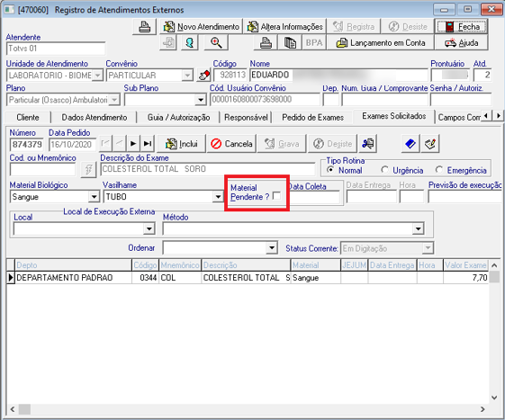Viewport: 505px width, 420px height.
Task: Switch to Exames Solicitados tab
Action: pyautogui.click(x=393, y=116)
